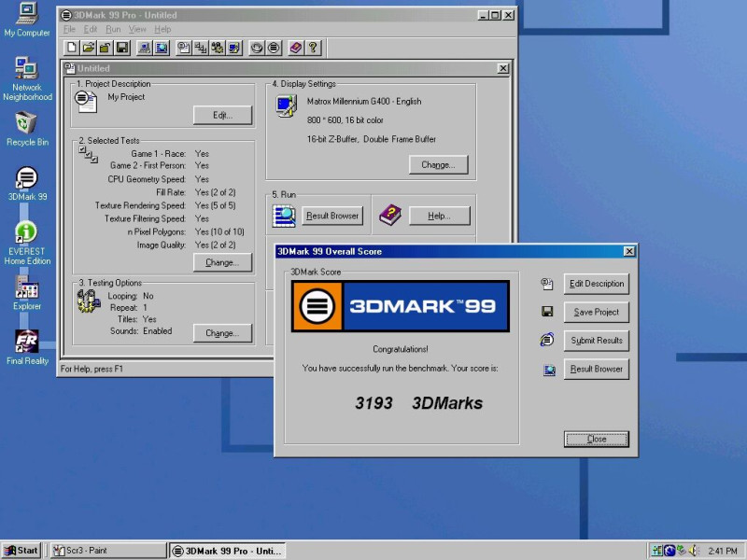Click the Start button on the taskbar
Image resolution: width=747 pixels, height=560 pixels.
pos(21,551)
